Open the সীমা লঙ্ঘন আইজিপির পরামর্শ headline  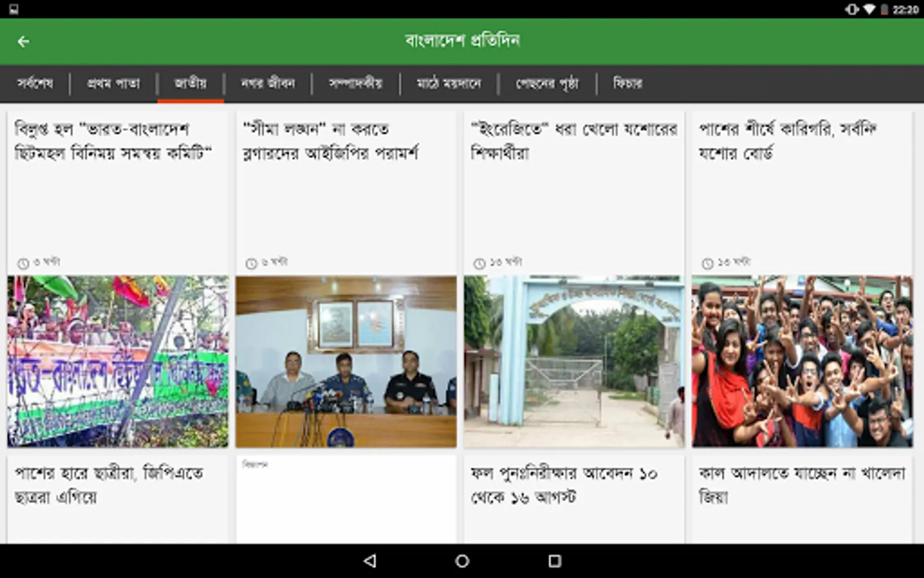pos(331,141)
